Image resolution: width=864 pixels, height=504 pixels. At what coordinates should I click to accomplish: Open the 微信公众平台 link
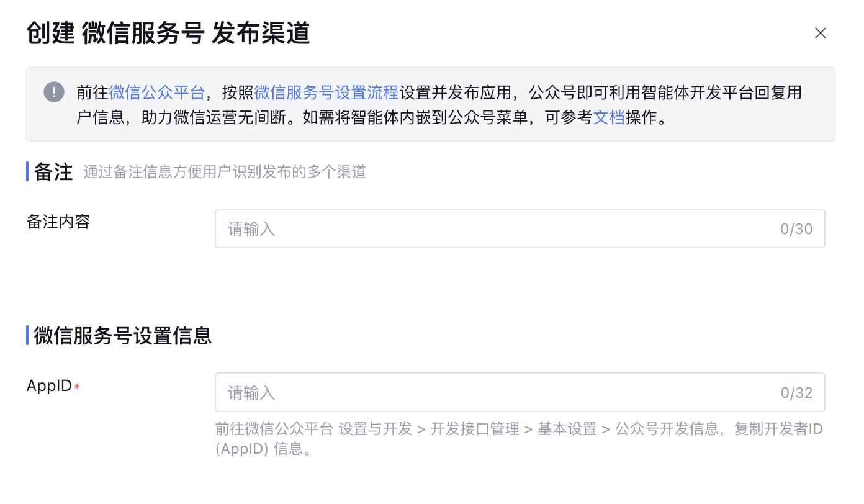(157, 93)
